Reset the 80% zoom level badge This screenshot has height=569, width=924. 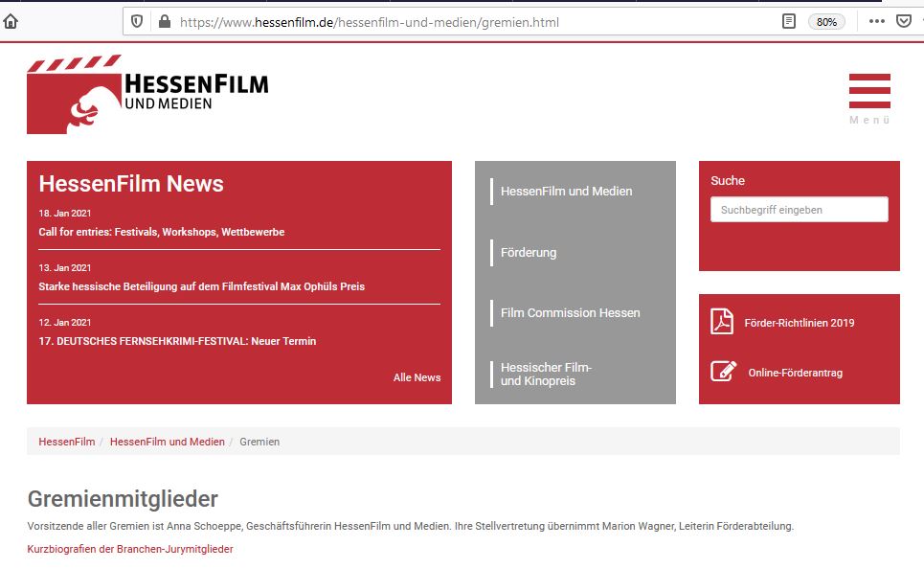(x=826, y=21)
